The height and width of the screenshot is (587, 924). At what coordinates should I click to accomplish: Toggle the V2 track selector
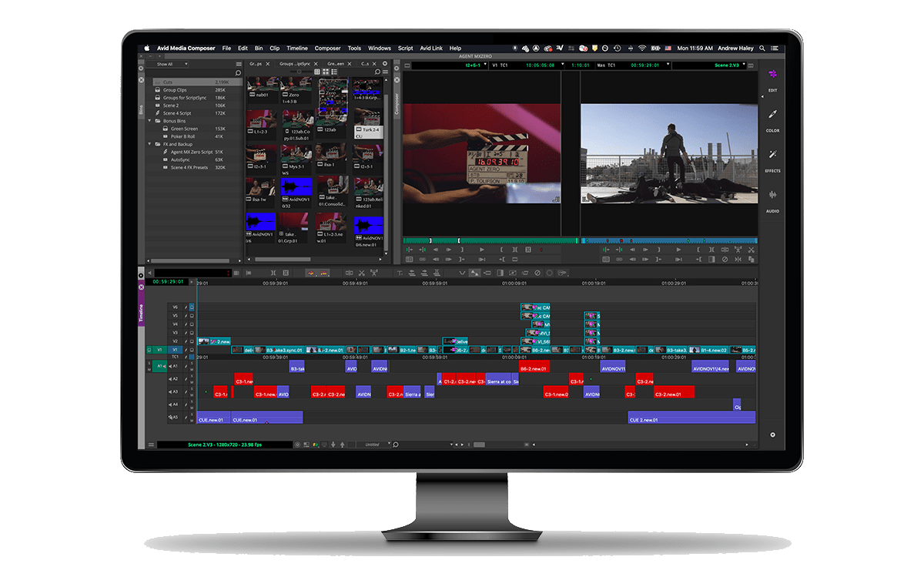[175, 340]
